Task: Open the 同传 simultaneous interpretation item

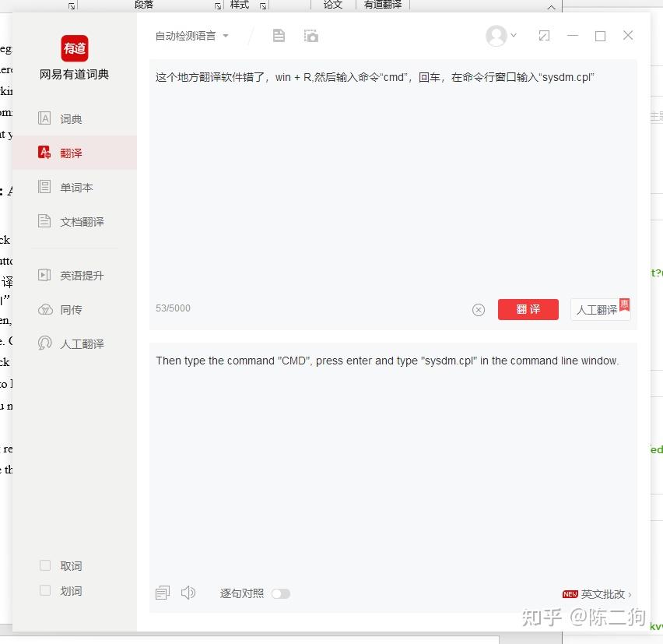Action: (75, 310)
